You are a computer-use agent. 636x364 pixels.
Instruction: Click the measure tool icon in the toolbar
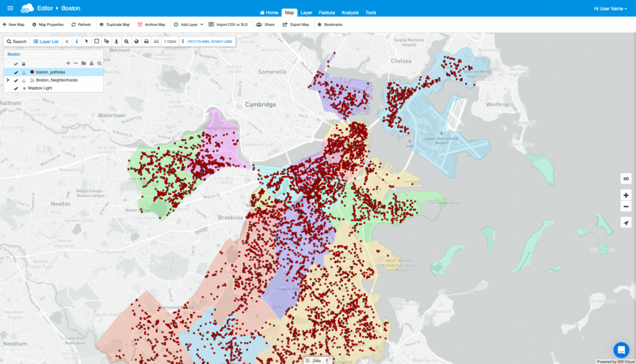157,41
